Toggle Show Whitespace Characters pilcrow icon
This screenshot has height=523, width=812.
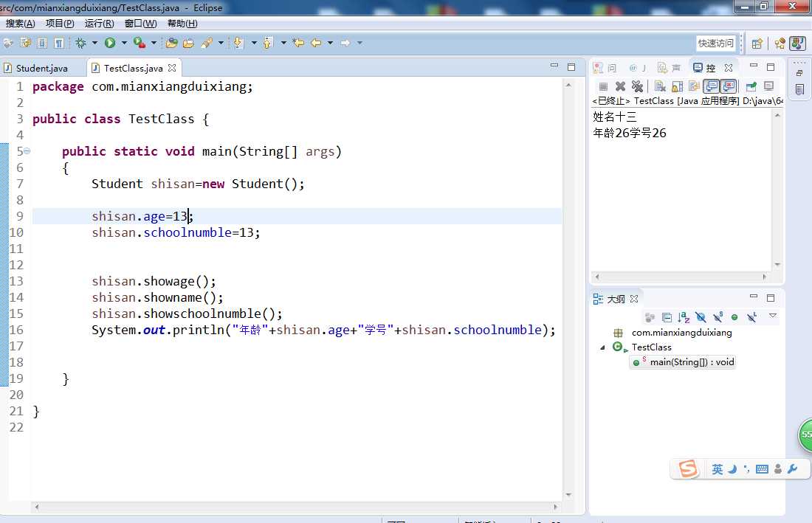(x=59, y=43)
